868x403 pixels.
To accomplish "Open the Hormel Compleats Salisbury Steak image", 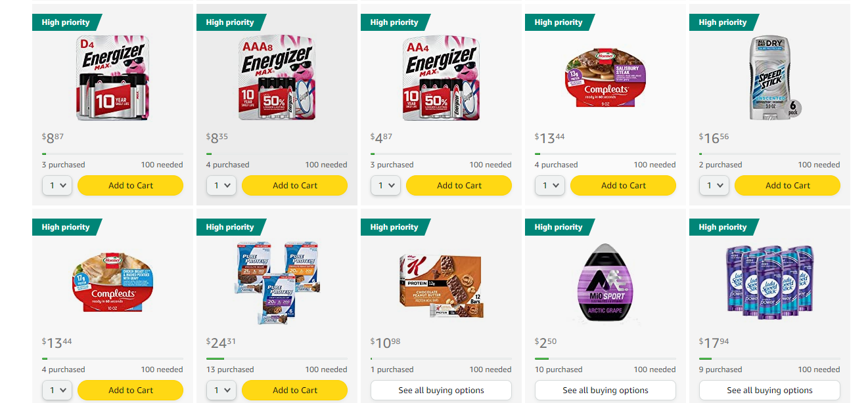I will click(x=605, y=78).
